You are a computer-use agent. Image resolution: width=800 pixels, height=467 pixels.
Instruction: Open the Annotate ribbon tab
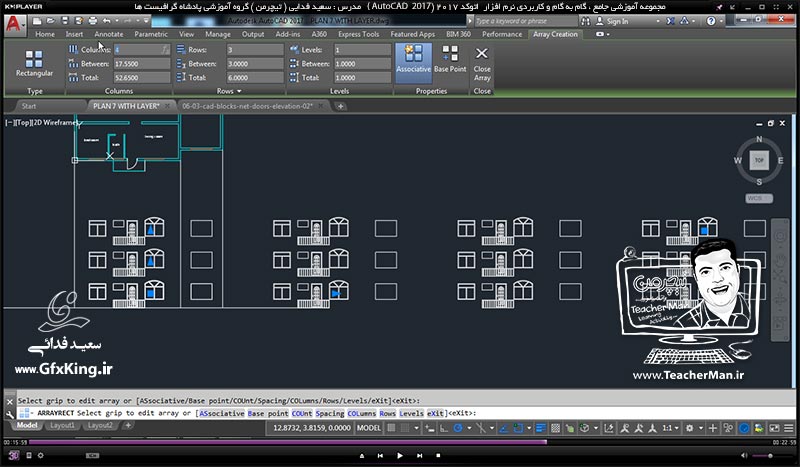click(x=109, y=34)
